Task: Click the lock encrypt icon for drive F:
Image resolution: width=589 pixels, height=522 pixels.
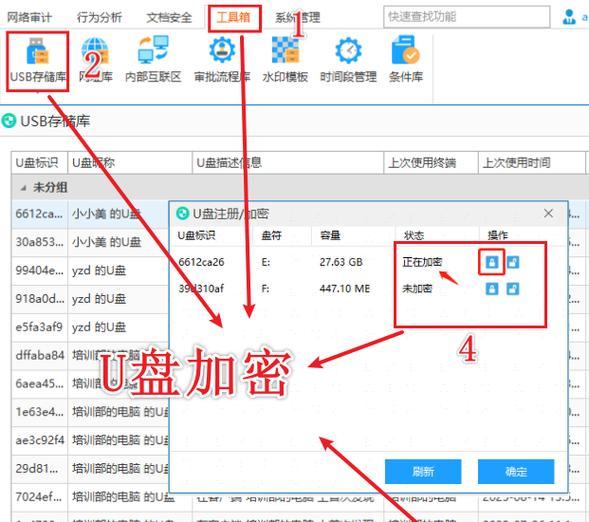Action: (x=492, y=289)
